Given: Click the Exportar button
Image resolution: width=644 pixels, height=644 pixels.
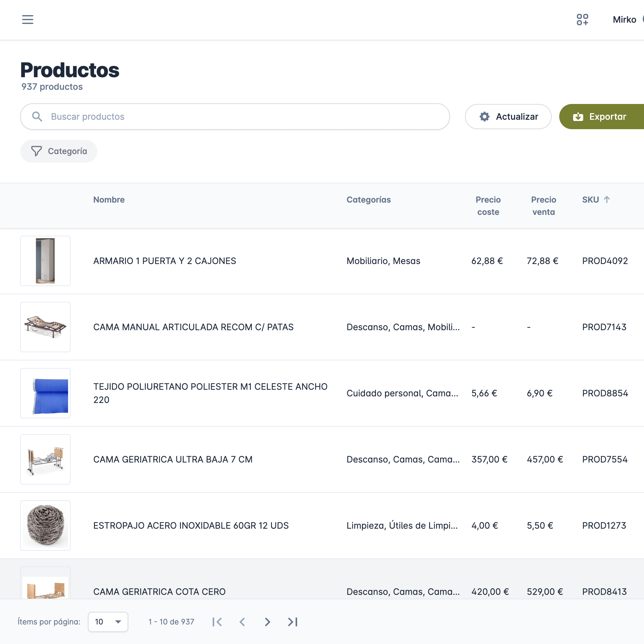Looking at the screenshot, I should coord(601,117).
